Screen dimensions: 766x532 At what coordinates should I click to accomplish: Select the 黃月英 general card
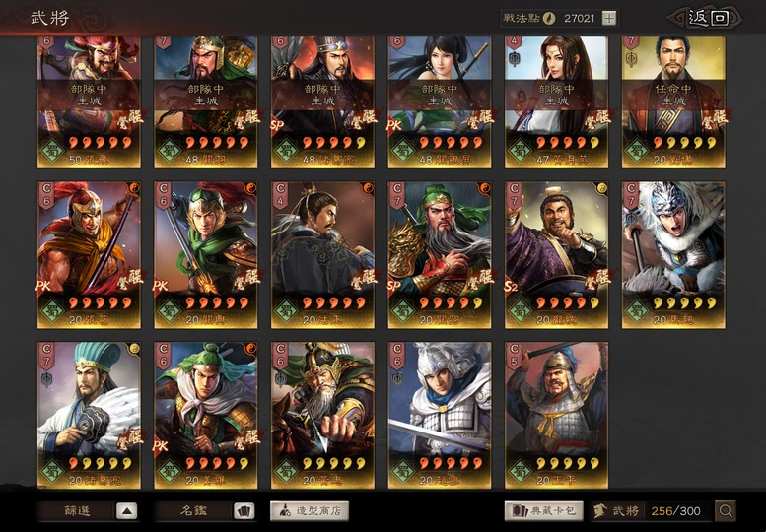click(556, 102)
